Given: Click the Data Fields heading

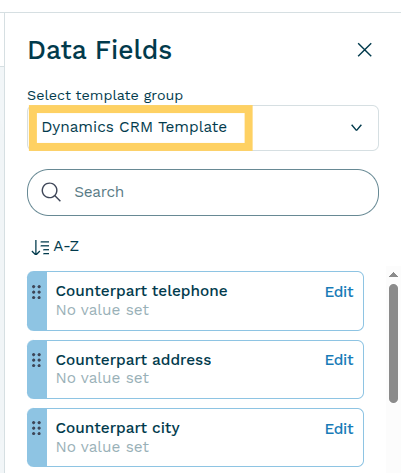Looking at the screenshot, I should (100, 50).
